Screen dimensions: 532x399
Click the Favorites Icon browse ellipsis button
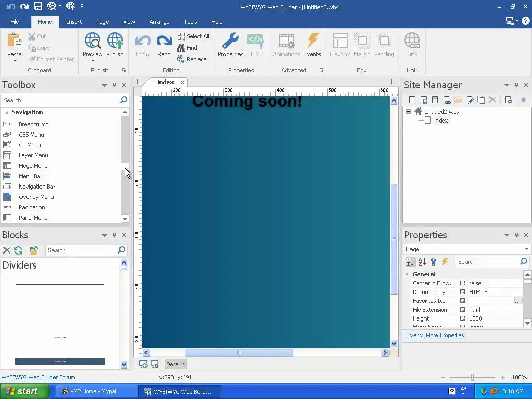pos(518,301)
